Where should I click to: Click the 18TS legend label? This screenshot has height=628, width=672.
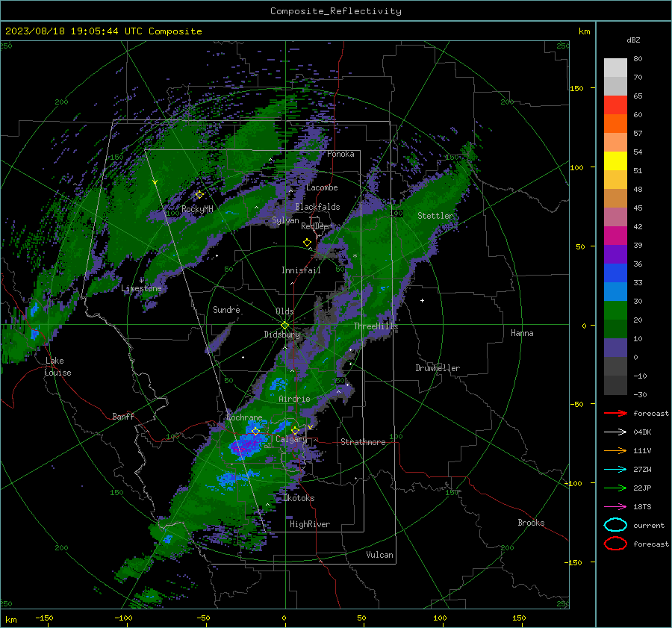[x=642, y=507]
